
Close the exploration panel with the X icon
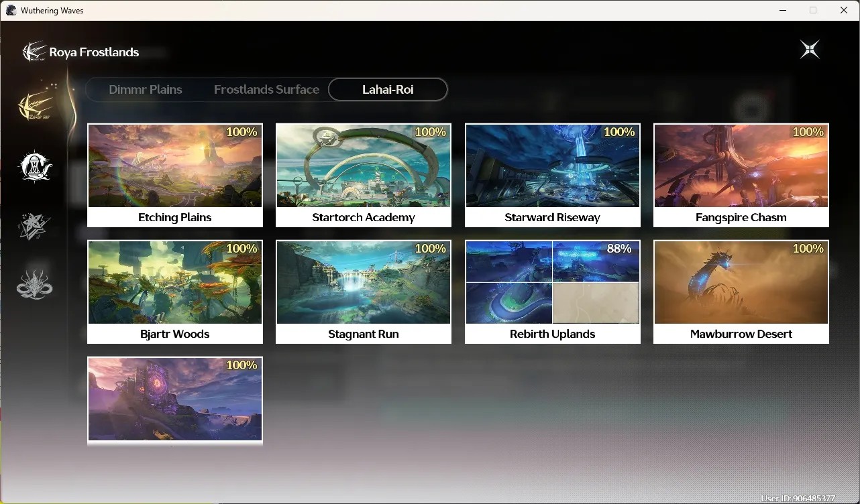[x=810, y=49]
